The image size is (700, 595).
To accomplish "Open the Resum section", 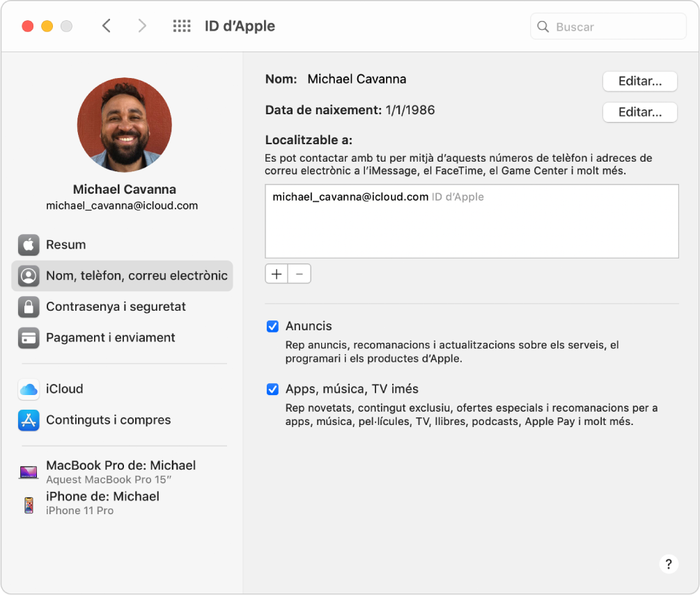I will point(122,245).
